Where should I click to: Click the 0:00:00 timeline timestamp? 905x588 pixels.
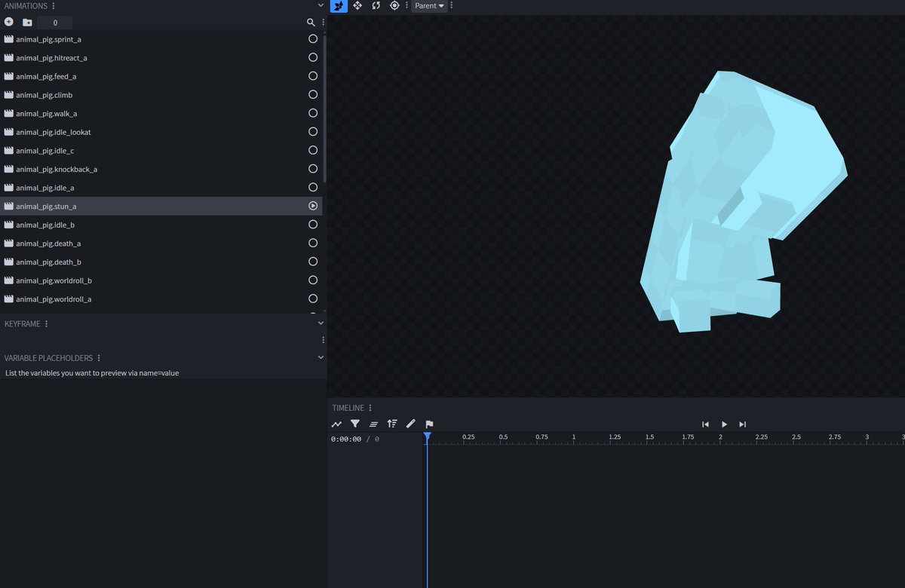click(x=346, y=439)
